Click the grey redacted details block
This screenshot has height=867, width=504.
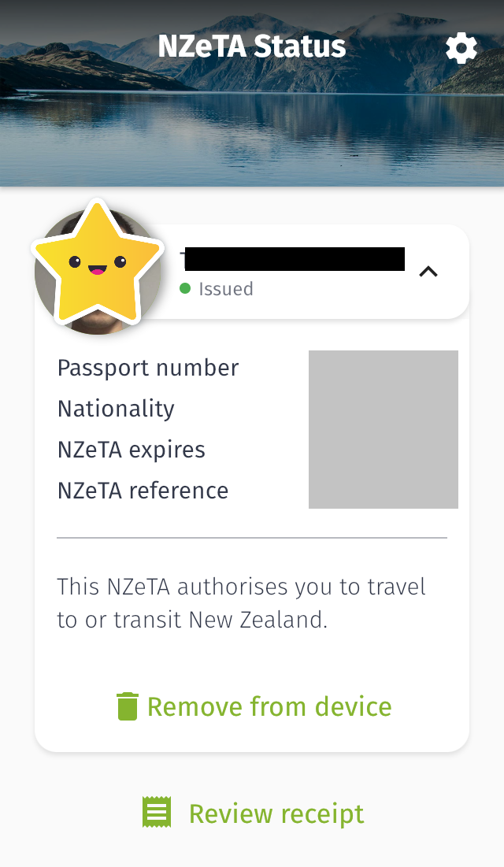(x=383, y=429)
